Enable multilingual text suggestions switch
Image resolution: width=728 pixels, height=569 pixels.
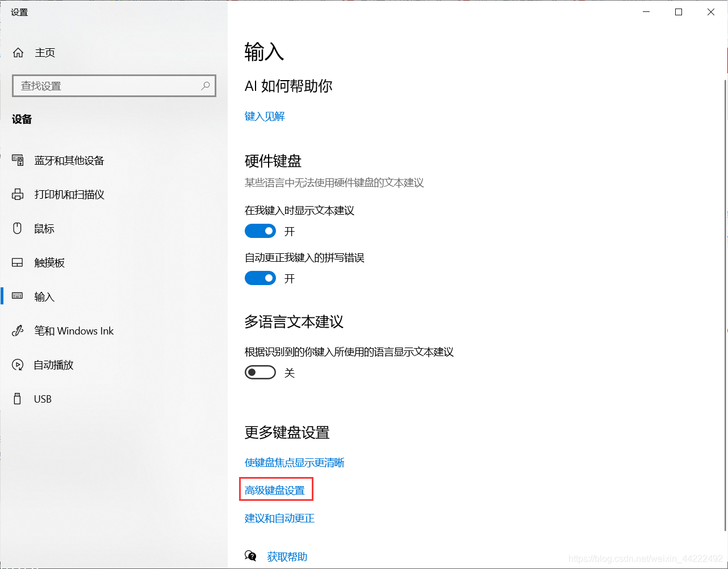tap(260, 373)
